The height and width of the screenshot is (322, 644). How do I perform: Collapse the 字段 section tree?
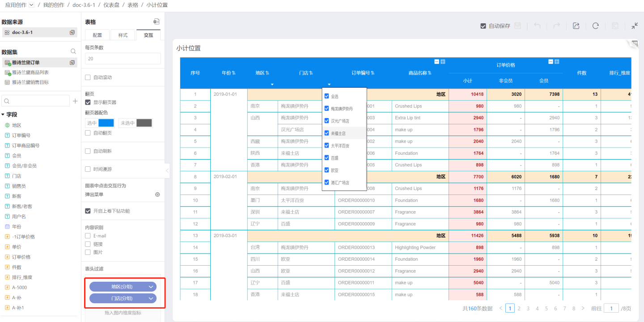tap(3, 114)
